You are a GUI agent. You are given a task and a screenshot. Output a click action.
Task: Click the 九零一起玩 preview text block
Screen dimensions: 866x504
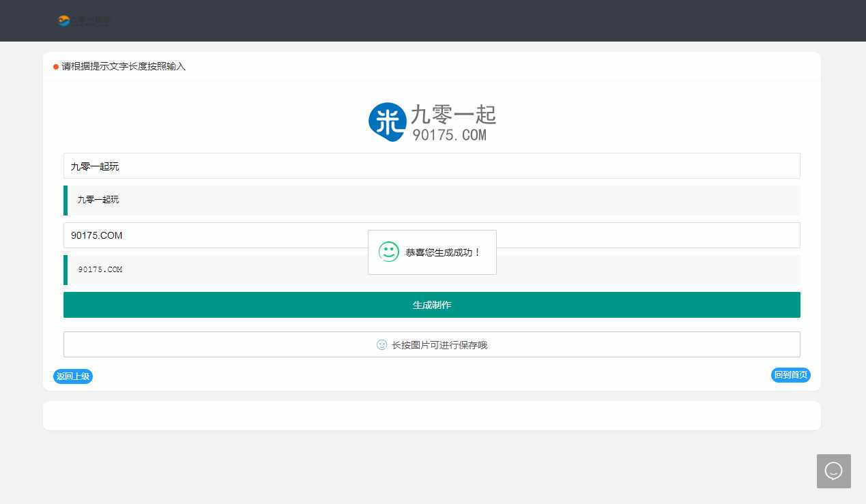click(431, 201)
